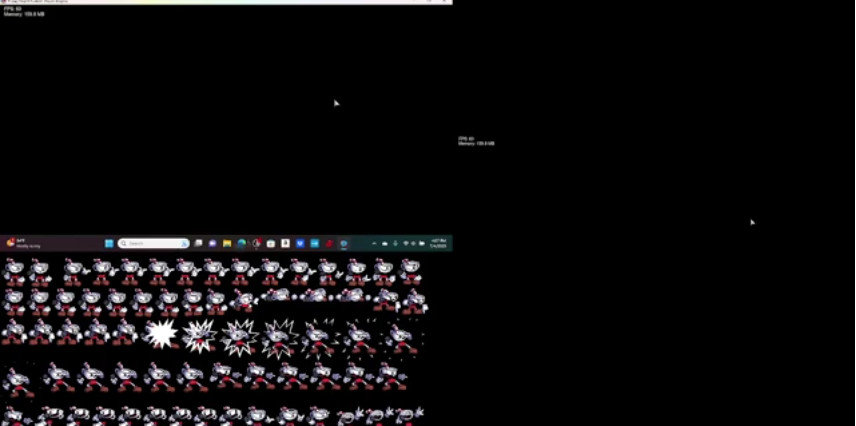This screenshot has height=426, width=856.
Task: Click the taskbar Search box
Action: (153, 244)
